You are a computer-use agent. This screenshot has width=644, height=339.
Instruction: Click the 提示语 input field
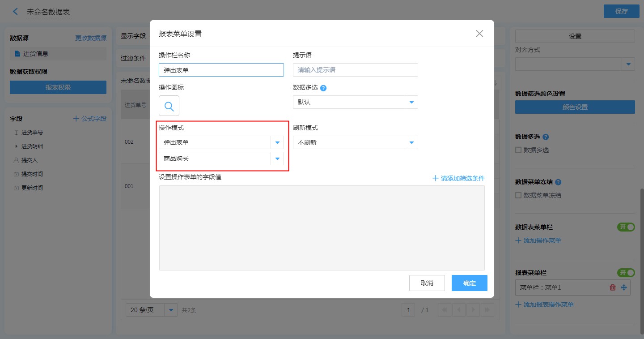[x=355, y=70]
